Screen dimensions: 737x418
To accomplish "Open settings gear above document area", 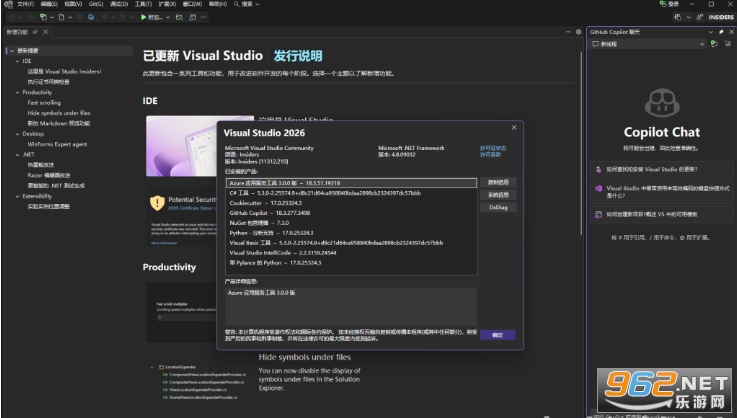I will 579,32.
